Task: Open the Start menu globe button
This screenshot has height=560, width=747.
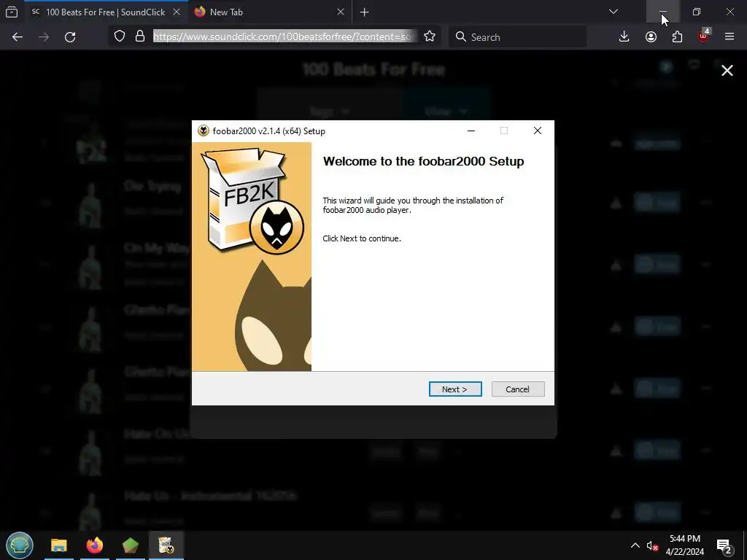Action: tap(20, 545)
